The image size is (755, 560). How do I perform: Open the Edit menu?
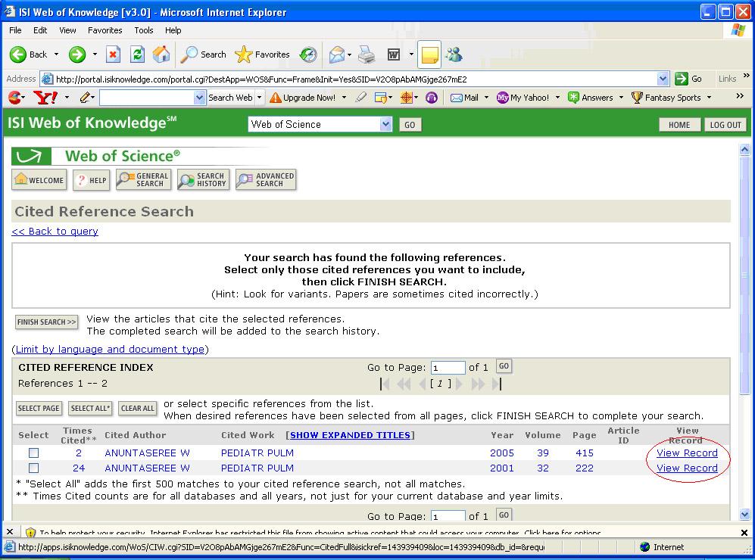40,30
